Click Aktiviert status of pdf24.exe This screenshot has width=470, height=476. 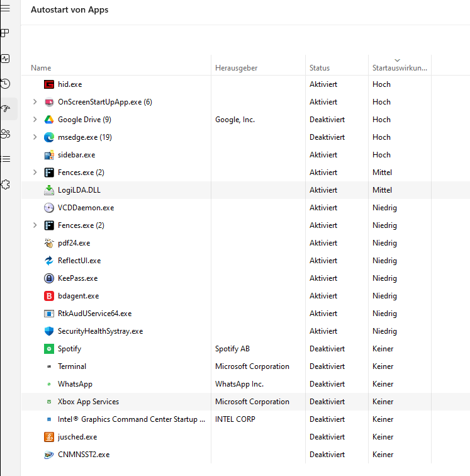[x=323, y=243]
